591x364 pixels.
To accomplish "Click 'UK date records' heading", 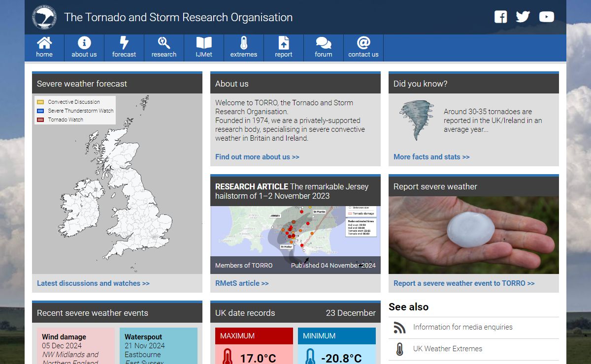I will tap(245, 313).
